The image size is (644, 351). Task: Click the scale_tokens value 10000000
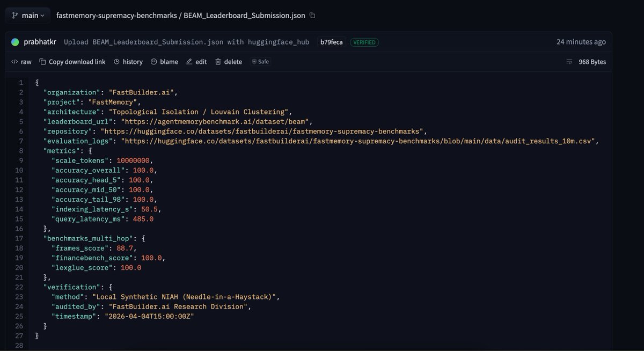[133, 160]
